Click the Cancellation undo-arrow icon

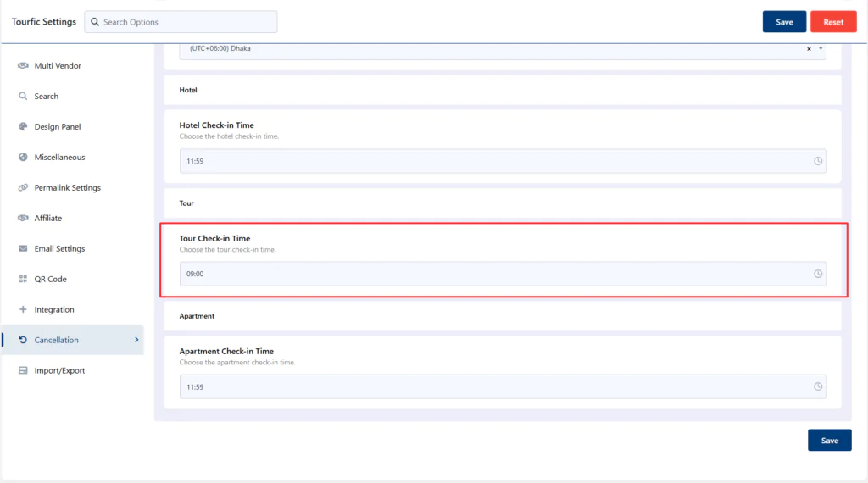coord(23,340)
